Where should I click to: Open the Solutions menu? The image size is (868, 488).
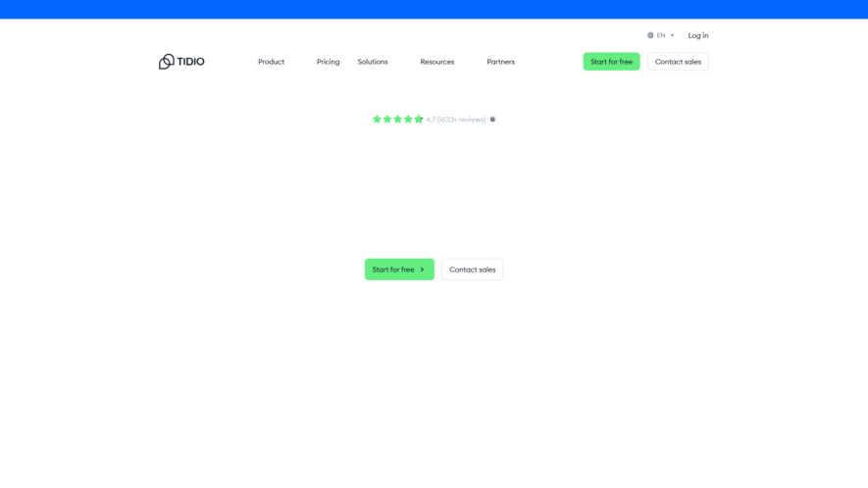coord(373,62)
